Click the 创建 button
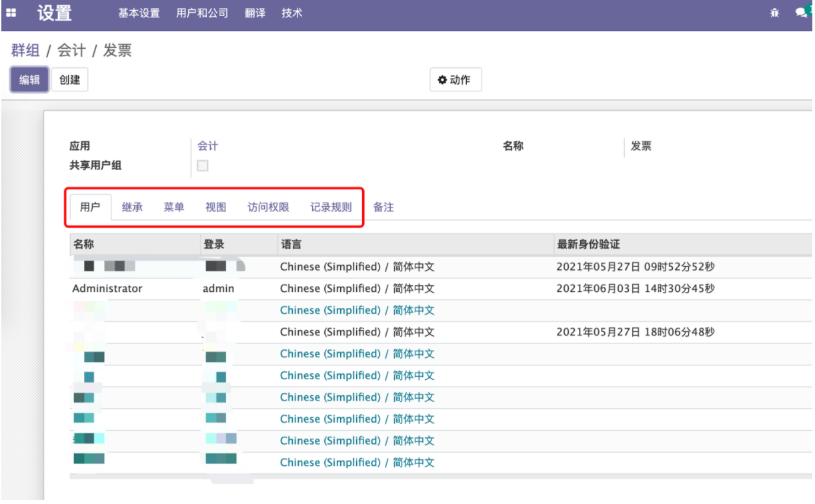Screen dimensions: 815x504 point(69,80)
